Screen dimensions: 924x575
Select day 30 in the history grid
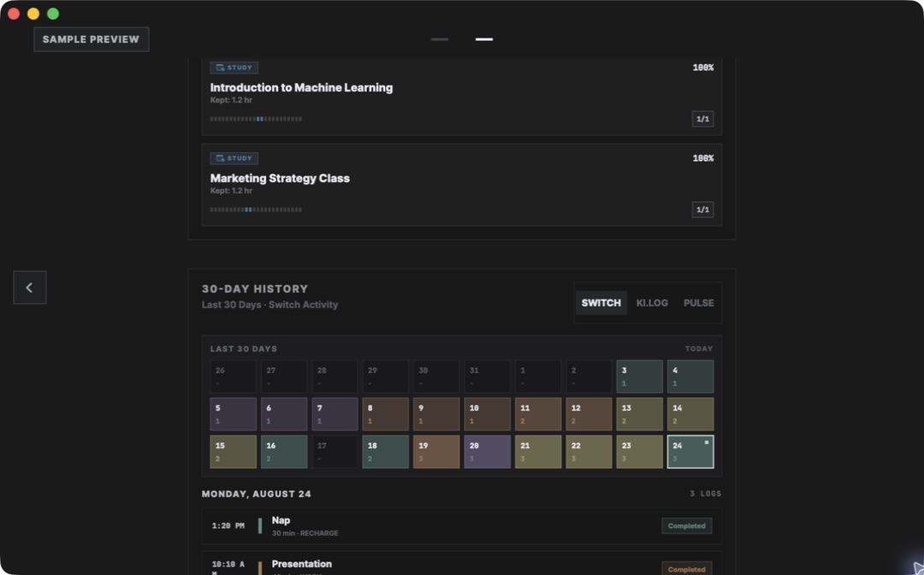tap(436, 376)
